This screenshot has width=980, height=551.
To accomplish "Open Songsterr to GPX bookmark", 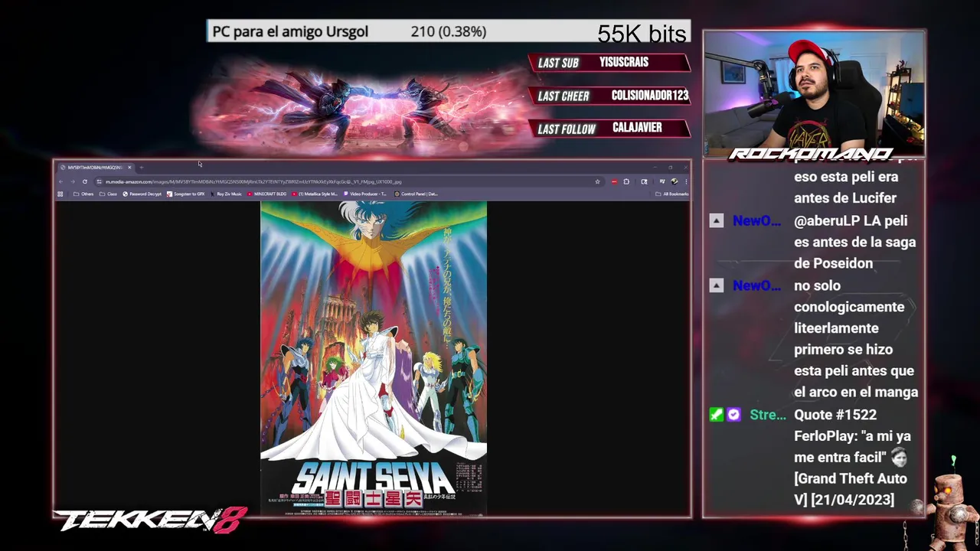I will coord(186,194).
